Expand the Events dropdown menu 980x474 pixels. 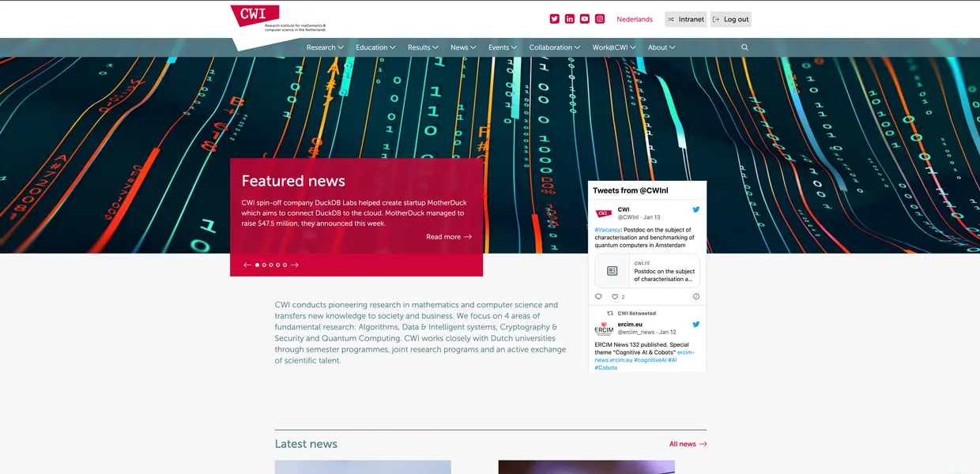pos(502,47)
